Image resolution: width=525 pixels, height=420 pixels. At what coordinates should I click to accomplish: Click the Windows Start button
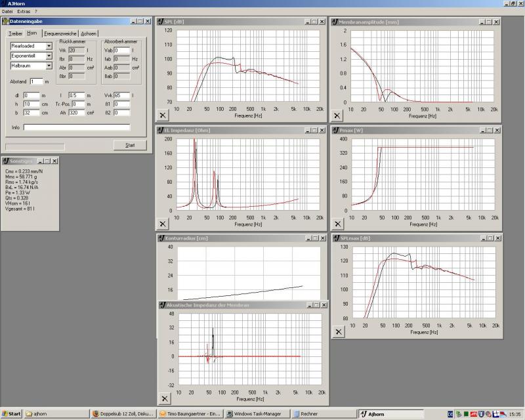pyautogui.click(x=12, y=414)
